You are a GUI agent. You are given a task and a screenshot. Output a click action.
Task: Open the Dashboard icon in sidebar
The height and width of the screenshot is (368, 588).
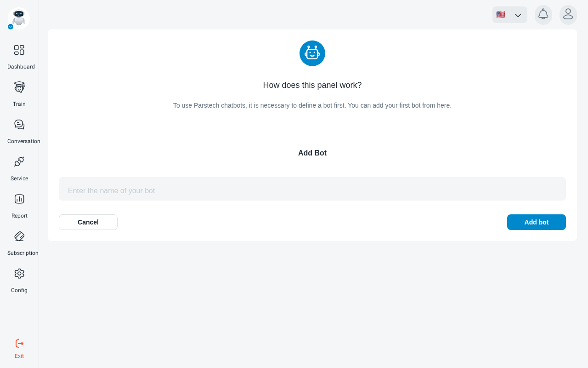pyautogui.click(x=19, y=50)
